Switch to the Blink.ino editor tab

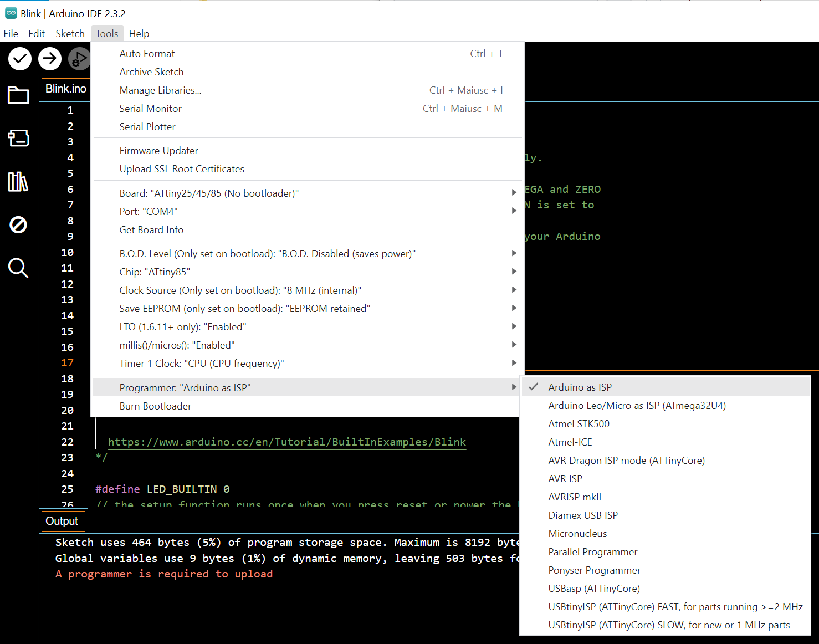[66, 89]
